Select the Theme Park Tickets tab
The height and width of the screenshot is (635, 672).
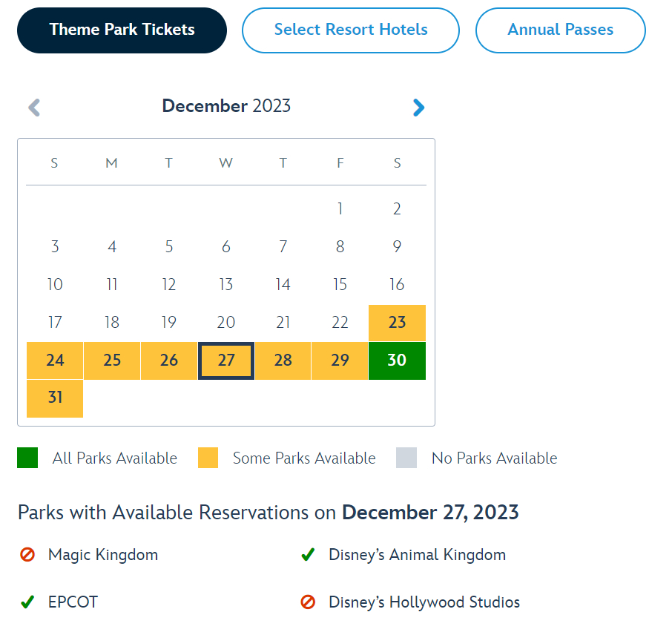click(122, 30)
